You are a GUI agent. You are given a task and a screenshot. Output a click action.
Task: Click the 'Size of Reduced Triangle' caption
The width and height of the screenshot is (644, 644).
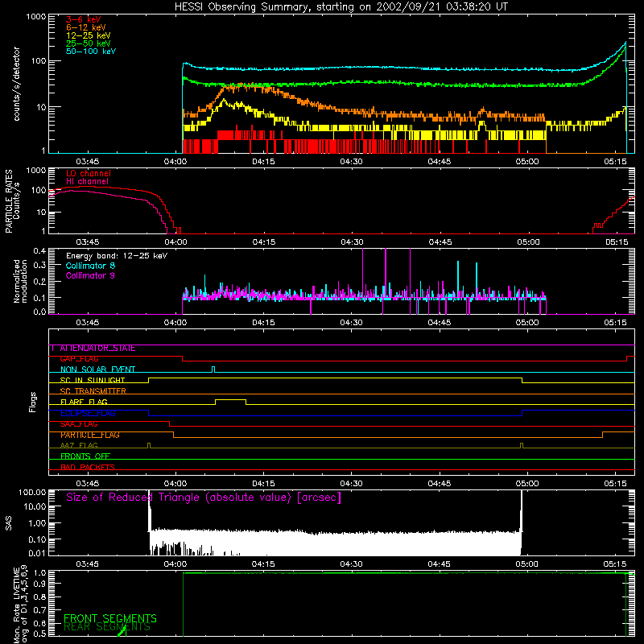click(x=204, y=497)
